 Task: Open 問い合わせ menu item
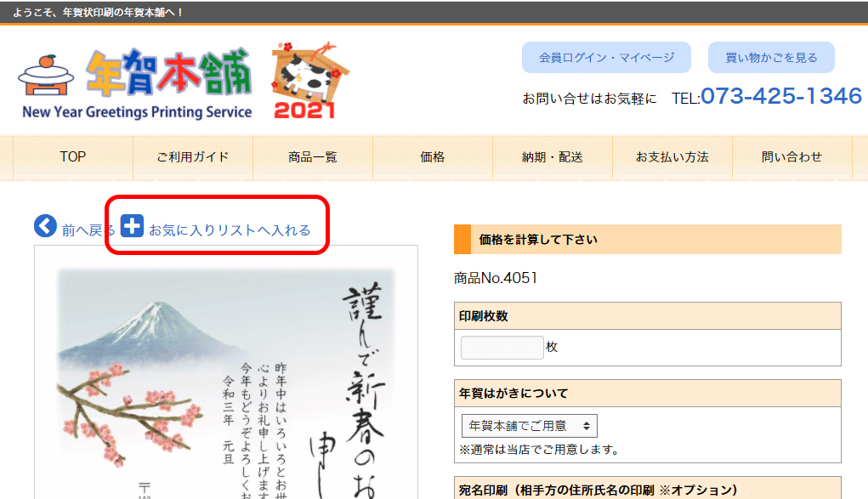791,157
